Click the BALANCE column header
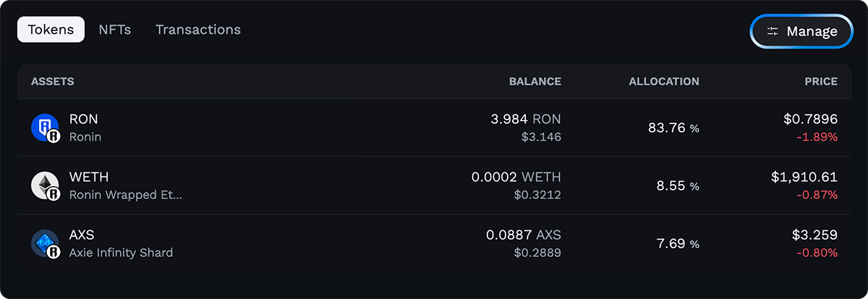 535,81
